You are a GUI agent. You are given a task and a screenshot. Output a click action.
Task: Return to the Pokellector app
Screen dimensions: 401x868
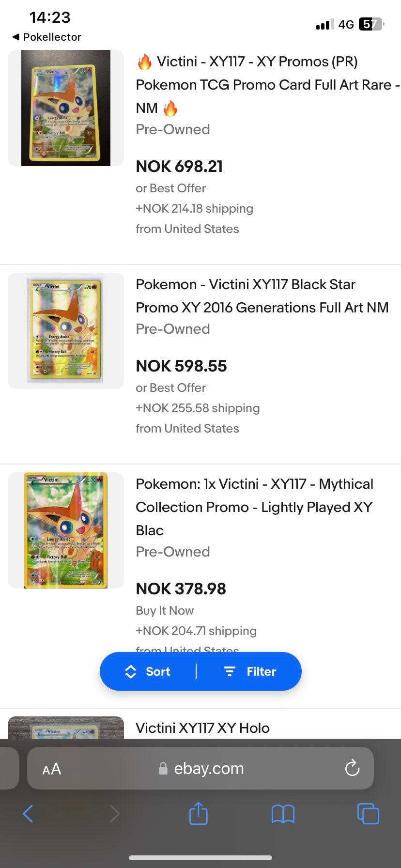46,37
